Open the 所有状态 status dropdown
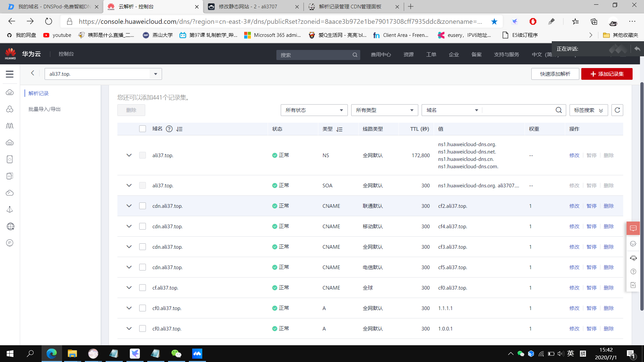 point(314,110)
